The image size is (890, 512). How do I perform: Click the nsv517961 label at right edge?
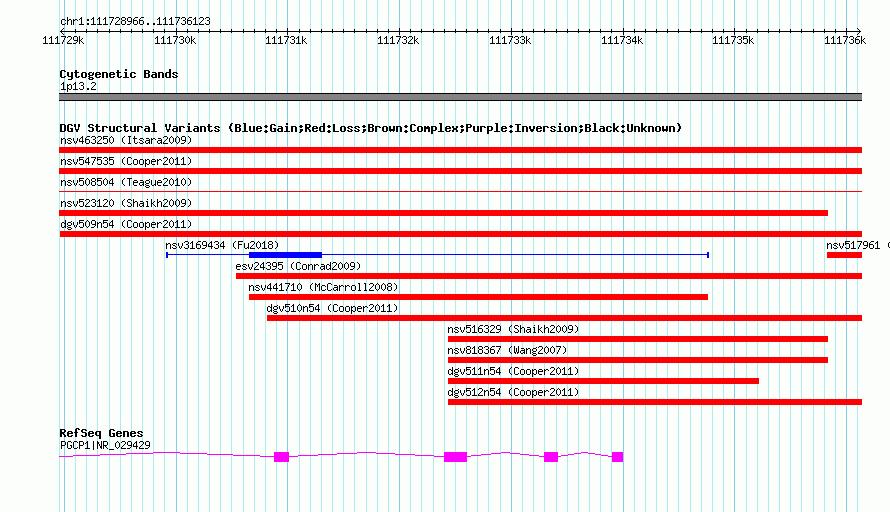tap(857, 245)
